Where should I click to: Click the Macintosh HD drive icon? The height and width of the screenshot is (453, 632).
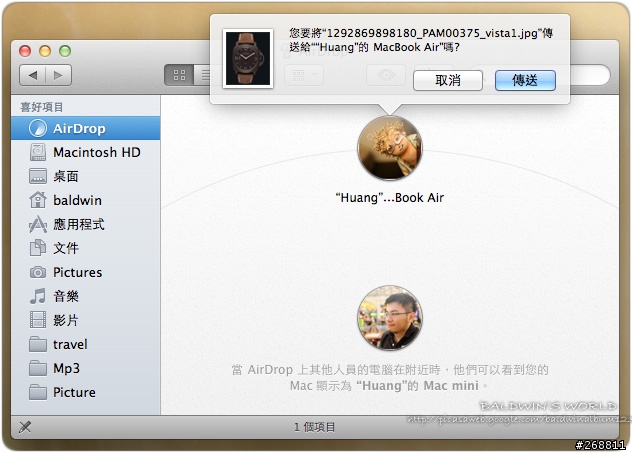[x=38, y=152]
